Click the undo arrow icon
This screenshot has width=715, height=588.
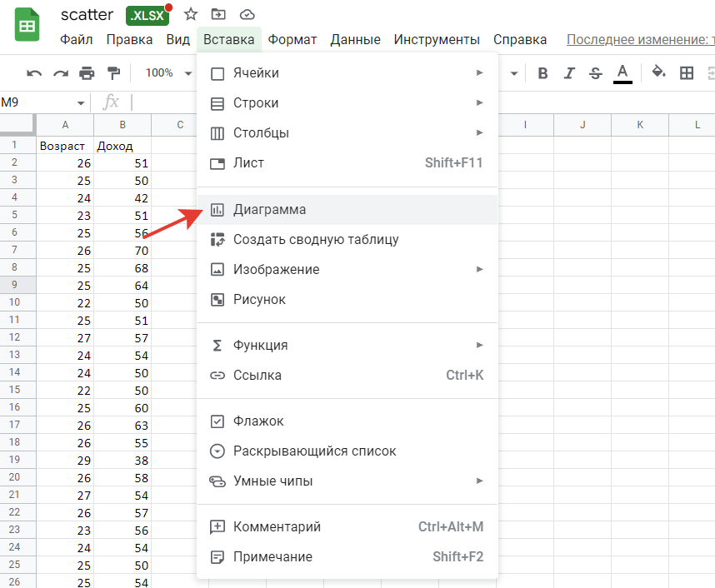(x=34, y=73)
